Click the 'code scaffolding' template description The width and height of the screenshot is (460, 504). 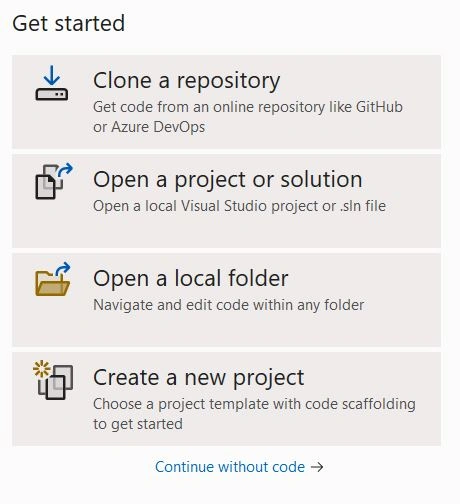click(x=360, y=404)
